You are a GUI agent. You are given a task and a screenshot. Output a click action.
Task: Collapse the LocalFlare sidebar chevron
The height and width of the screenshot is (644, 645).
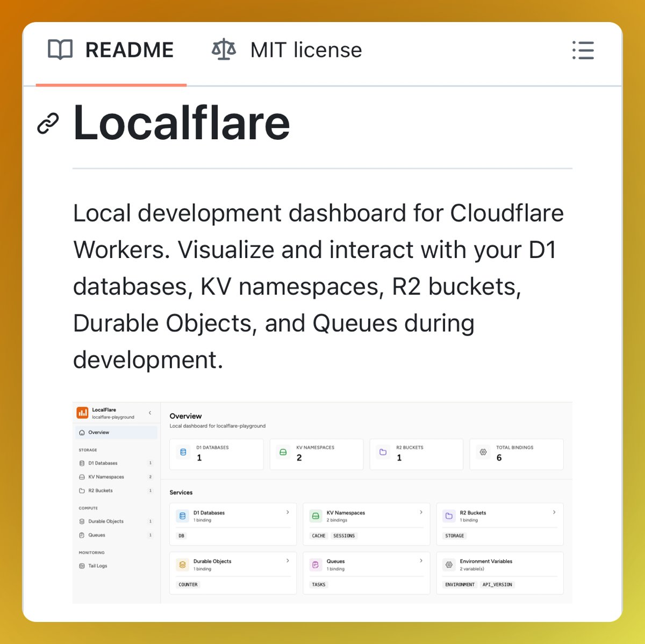[x=150, y=413]
